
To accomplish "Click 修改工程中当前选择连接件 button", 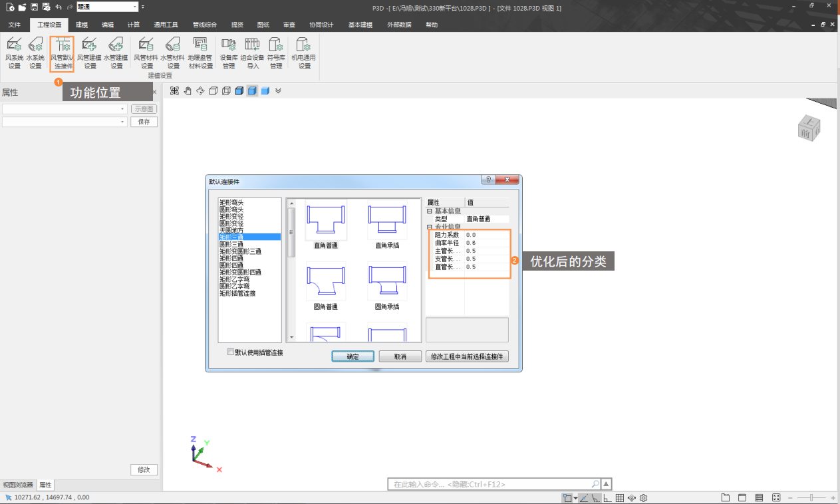I will (x=467, y=356).
